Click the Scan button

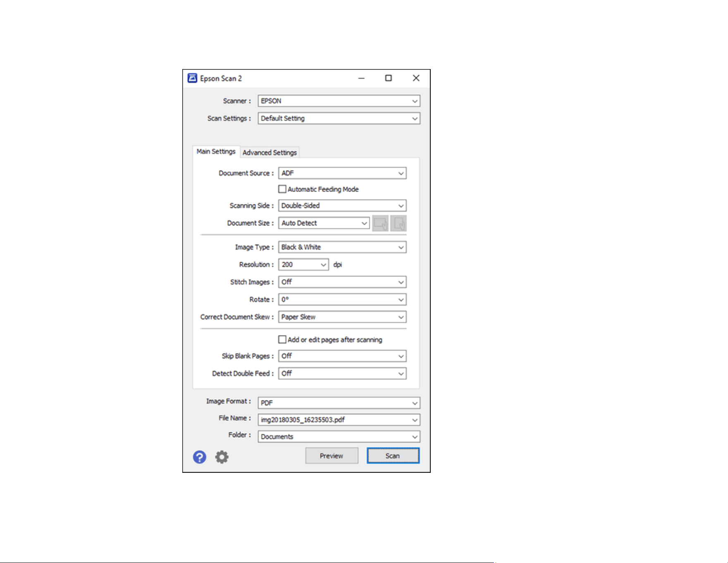[x=393, y=456]
